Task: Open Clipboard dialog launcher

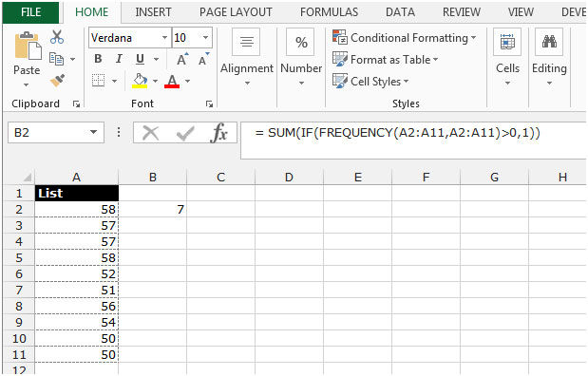Action: pos(77,104)
